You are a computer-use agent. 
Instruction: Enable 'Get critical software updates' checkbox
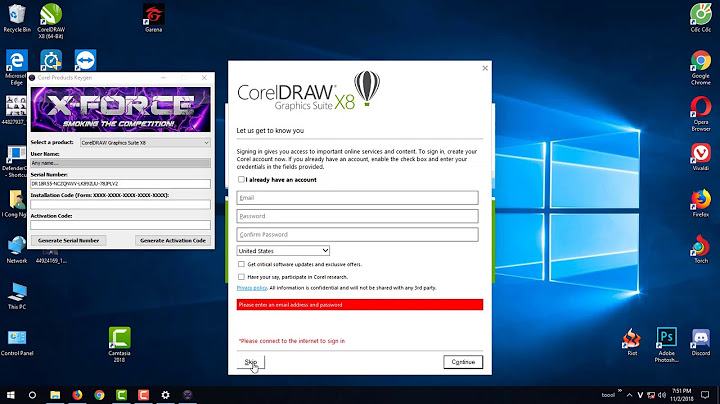tap(241, 264)
